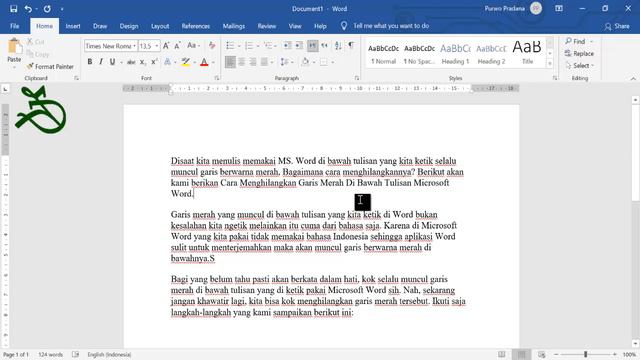
Task: Undo the last action
Action: (28, 9)
